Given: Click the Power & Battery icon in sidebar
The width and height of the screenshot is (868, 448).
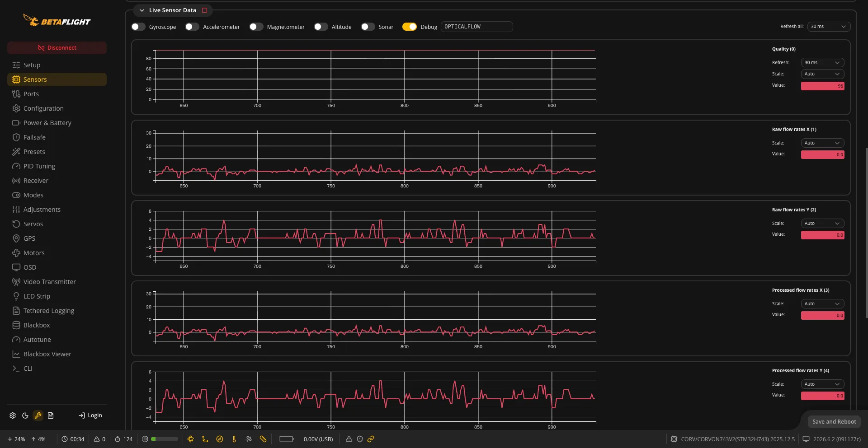Looking at the screenshot, I should pos(16,123).
